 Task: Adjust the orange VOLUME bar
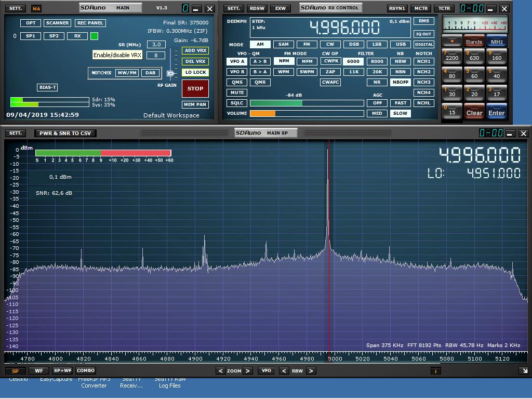(307, 113)
